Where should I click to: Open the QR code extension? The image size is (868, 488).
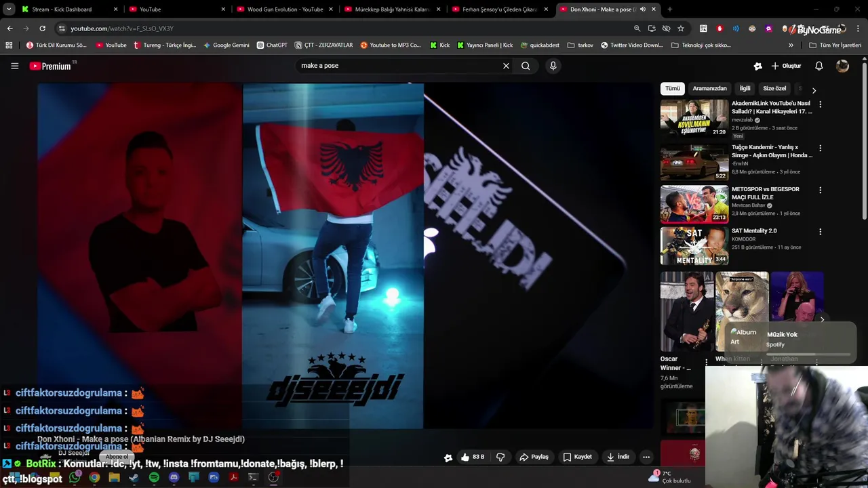coord(703,28)
